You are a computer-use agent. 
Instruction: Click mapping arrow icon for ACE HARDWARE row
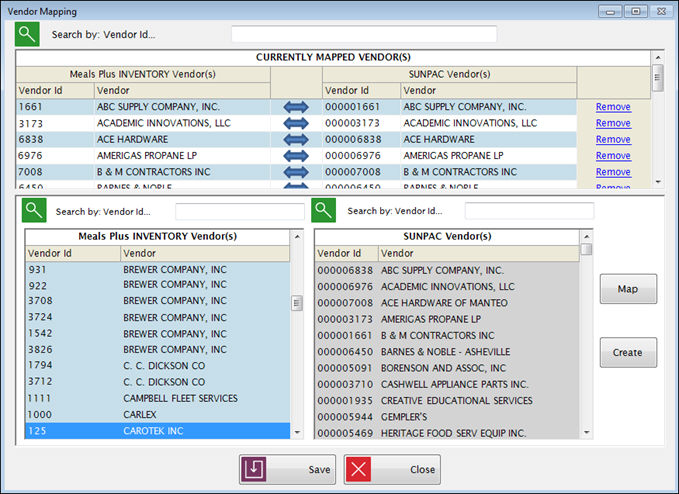(296, 139)
